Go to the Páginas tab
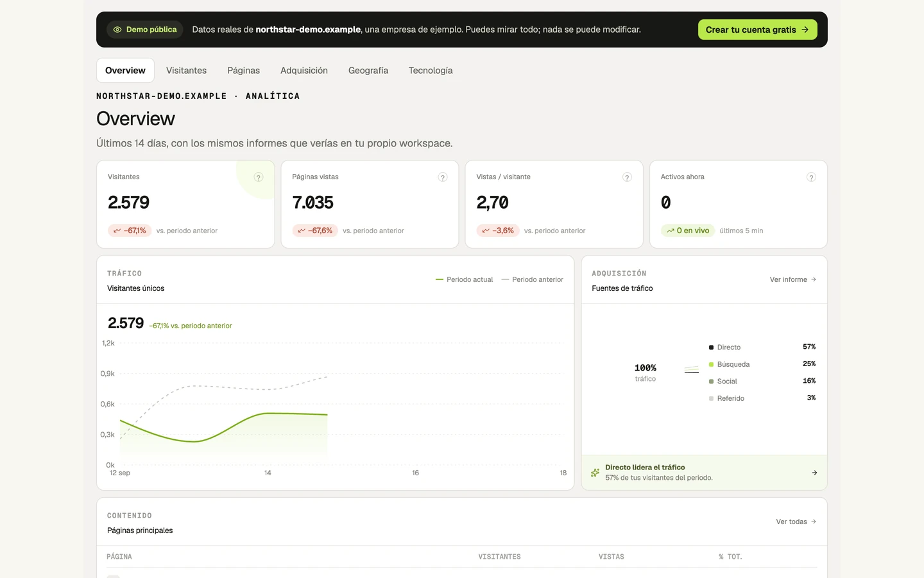Viewport: 924px width, 578px height. [x=244, y=71]
